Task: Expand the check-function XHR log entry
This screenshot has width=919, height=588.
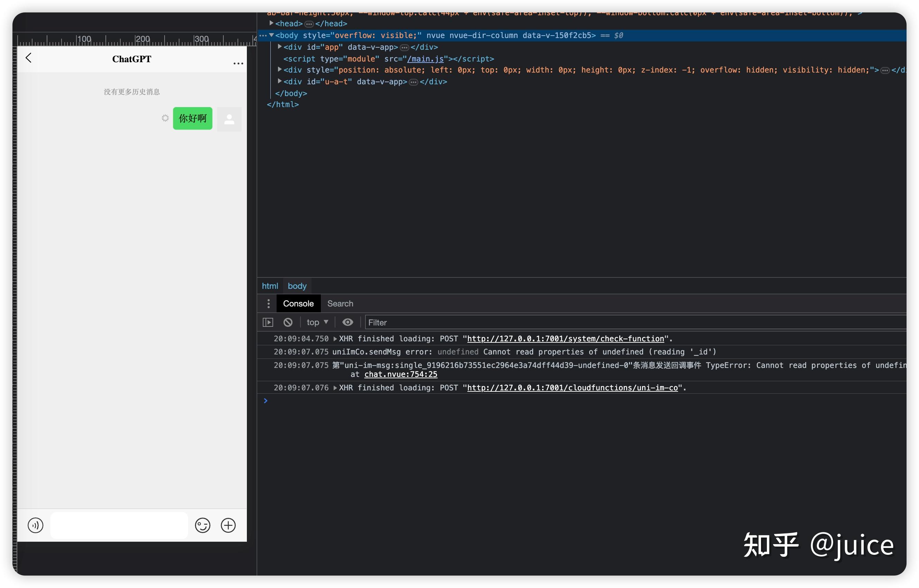Action: tap(335, 339)
